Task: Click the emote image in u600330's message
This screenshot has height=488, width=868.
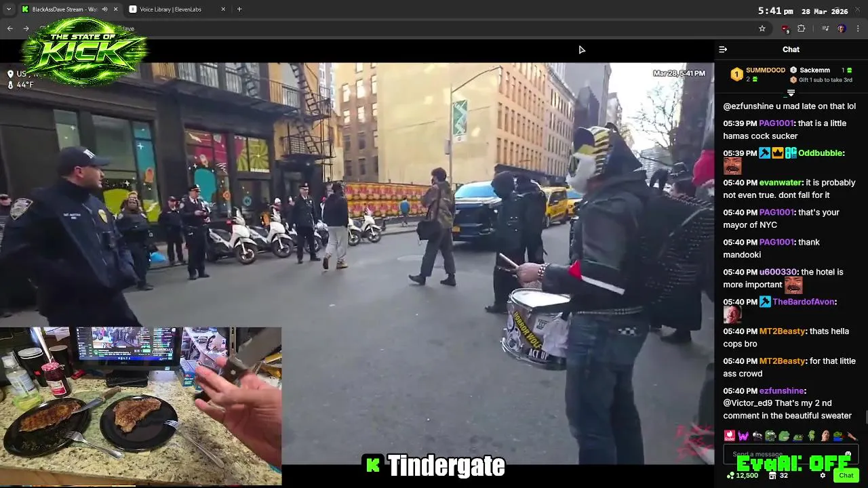Action: 793,285
